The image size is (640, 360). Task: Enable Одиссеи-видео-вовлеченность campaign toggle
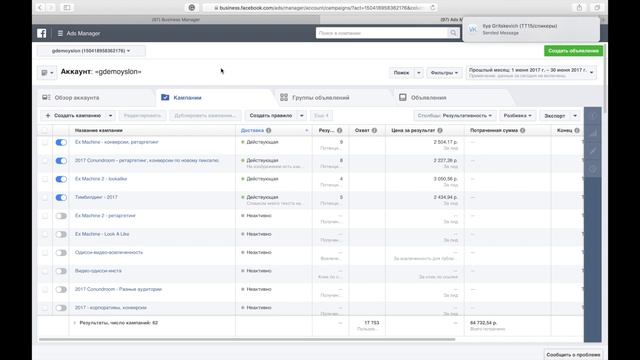61,252
